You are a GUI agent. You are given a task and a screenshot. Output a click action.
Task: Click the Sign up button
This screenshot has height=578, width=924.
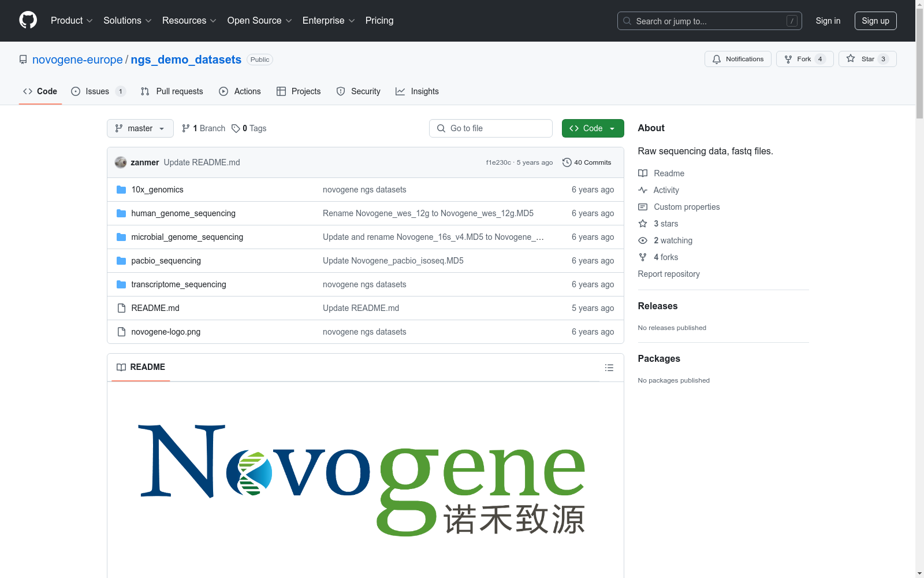(875, 21)
